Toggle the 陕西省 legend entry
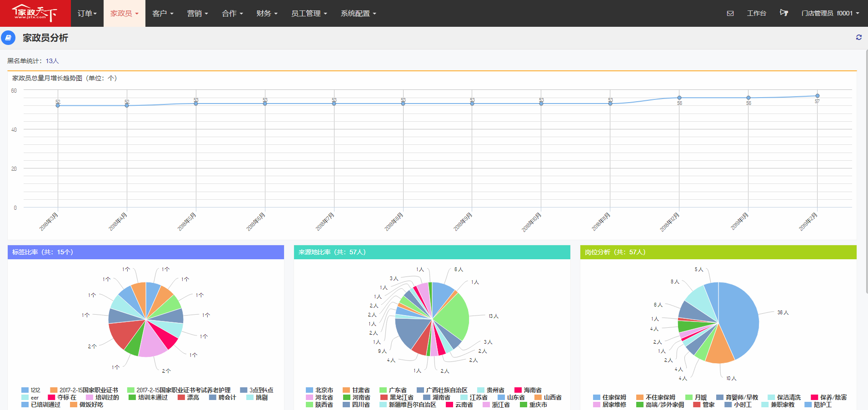 coord(319,405)
